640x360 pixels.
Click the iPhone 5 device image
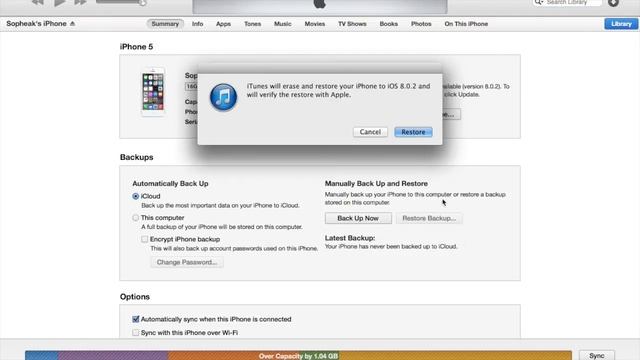pyautogui.click(x=153, y=92)
